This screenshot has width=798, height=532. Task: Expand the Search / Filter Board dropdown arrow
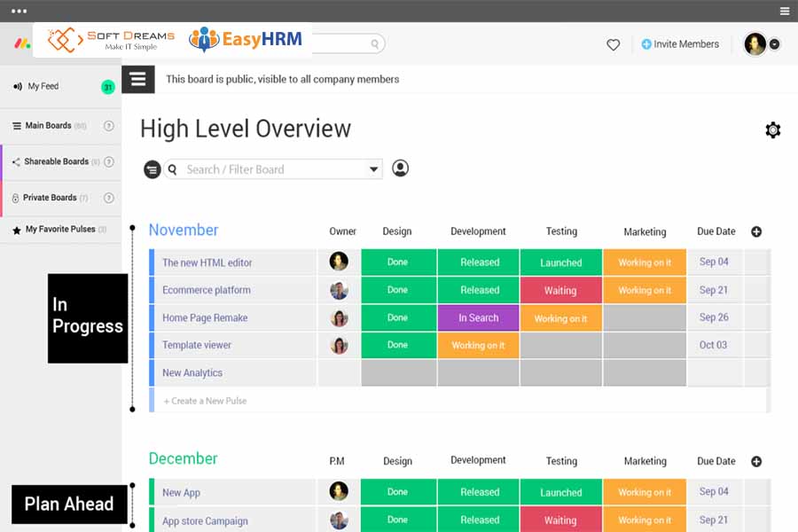tap(373, 169)
